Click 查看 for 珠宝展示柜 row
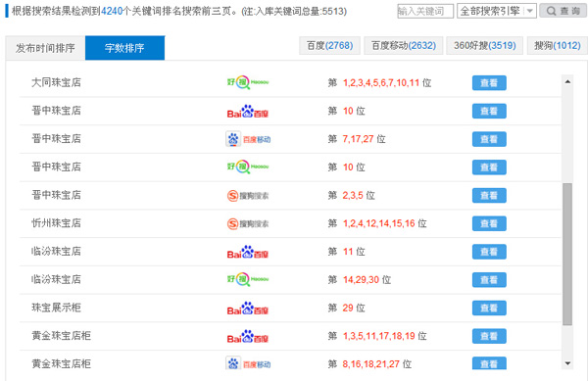Viewport: 588px width, 381px height. coord(489,308)
